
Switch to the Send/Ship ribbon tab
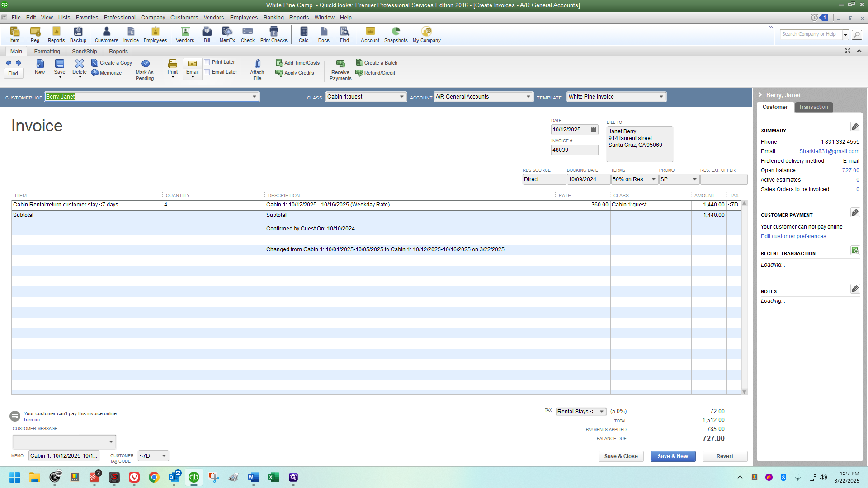pos(85,52)
